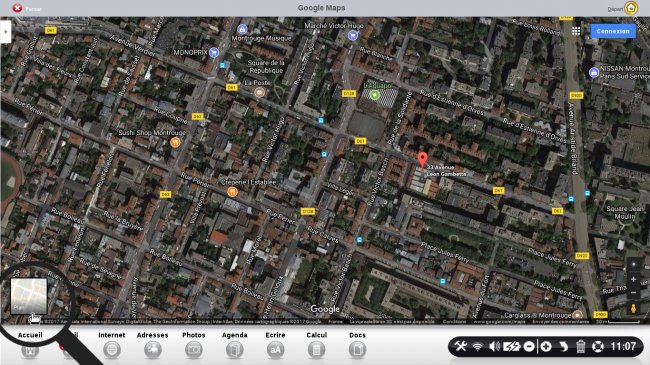Screen dimensions: 650x365
Task: Check the battery charging icon
Action: click(x=512, y=346)
